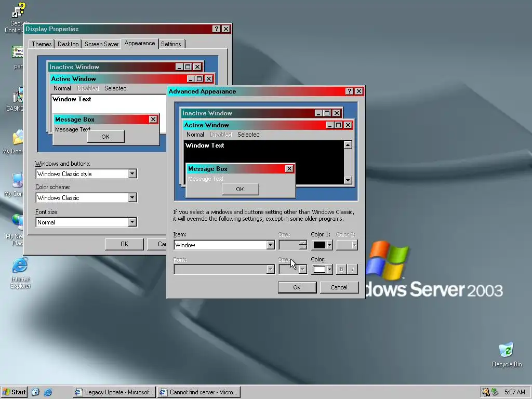Switch to the Screen Saver tab

pos(101,44)
